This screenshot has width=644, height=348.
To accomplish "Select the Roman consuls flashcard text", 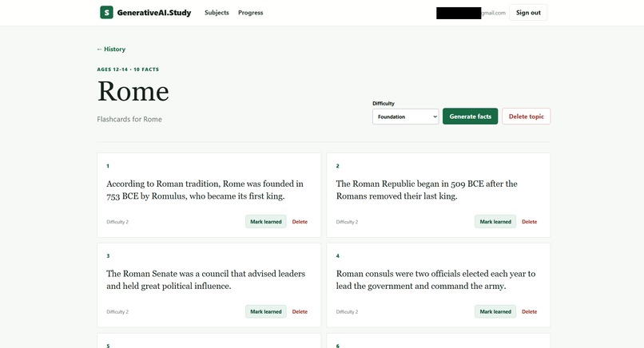I will (x=435, y=280).
